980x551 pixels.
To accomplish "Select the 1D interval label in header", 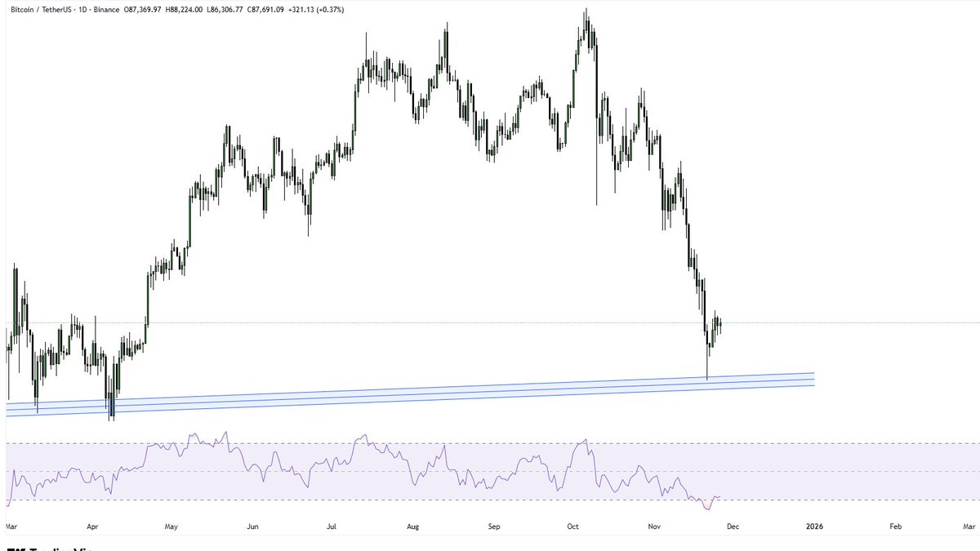I will [81, 10].
